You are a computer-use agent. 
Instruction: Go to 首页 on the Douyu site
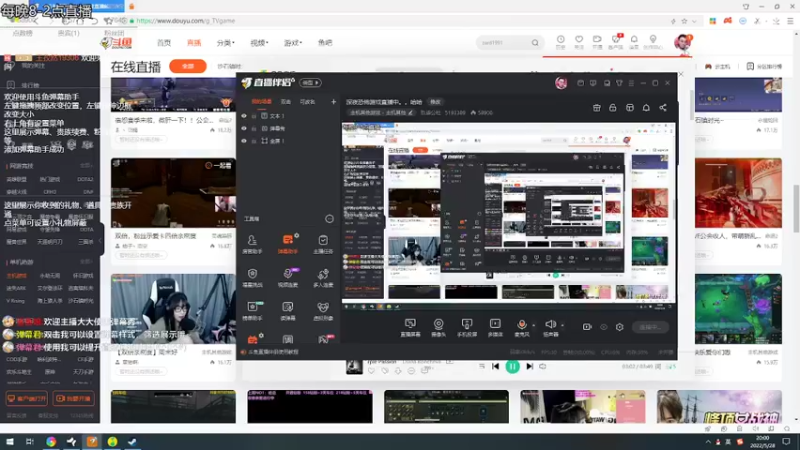164,43
